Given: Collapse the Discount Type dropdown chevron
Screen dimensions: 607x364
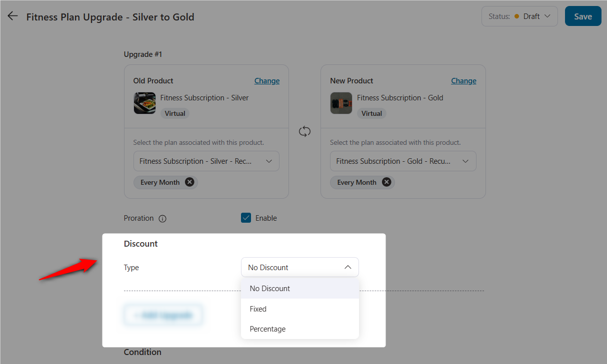Looking at the screenshot, I should pos(348,267).
